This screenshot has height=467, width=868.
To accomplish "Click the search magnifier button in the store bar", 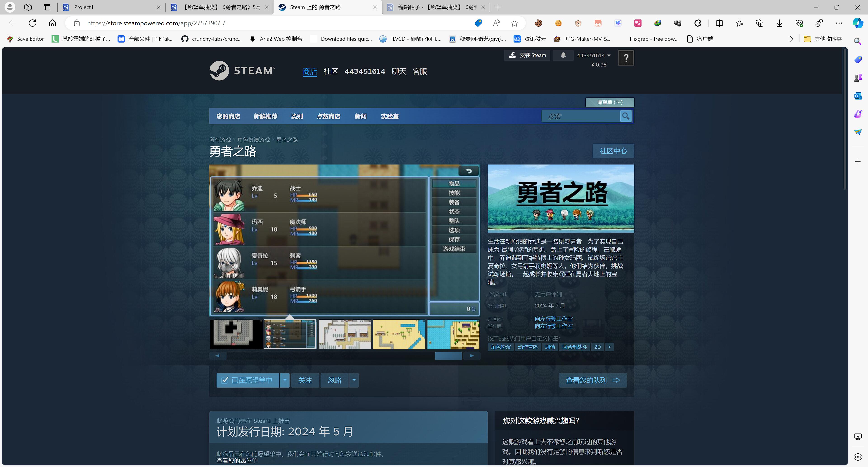I will (626, 116).
